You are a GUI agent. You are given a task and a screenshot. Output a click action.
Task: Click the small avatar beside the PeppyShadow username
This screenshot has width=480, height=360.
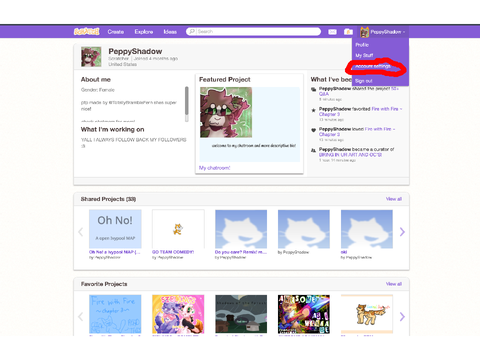[x=364, y=32]
